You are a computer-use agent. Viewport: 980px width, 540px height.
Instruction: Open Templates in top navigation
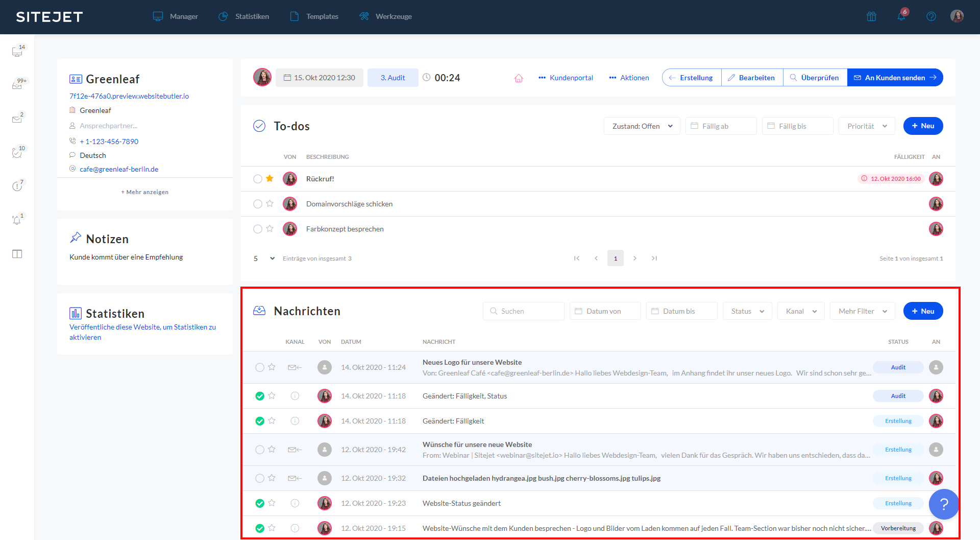point(314,16)
